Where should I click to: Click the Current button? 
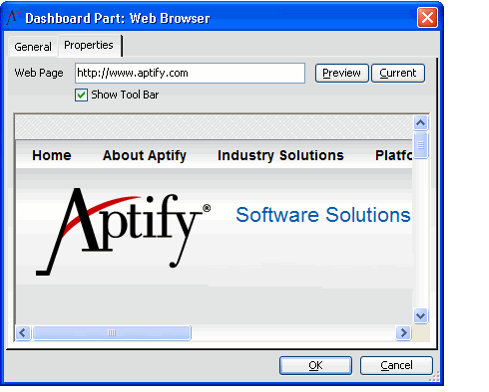pos(398,73)
